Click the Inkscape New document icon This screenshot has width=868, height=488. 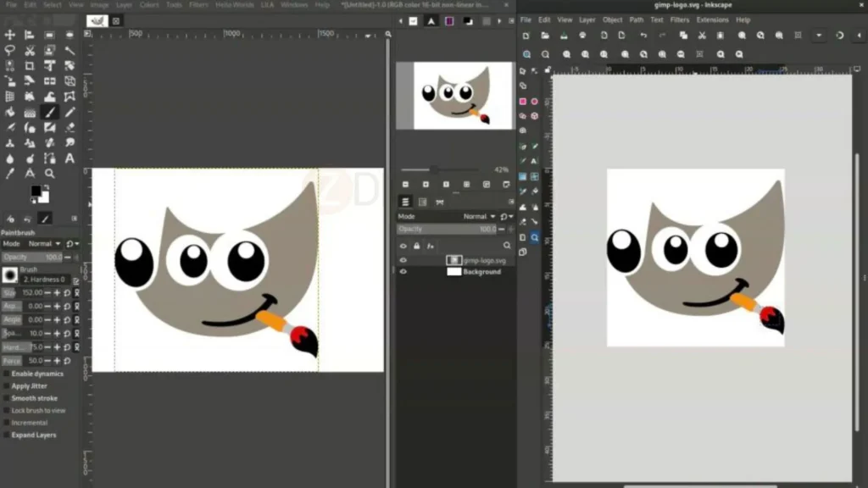pos(526,36)
